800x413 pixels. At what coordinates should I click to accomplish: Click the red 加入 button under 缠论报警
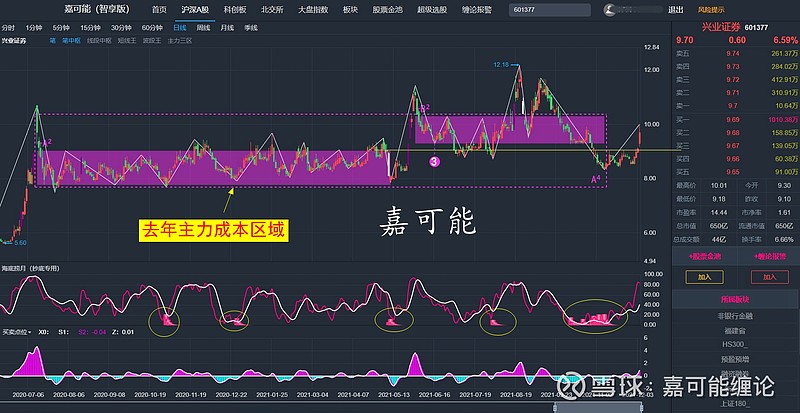769,277
